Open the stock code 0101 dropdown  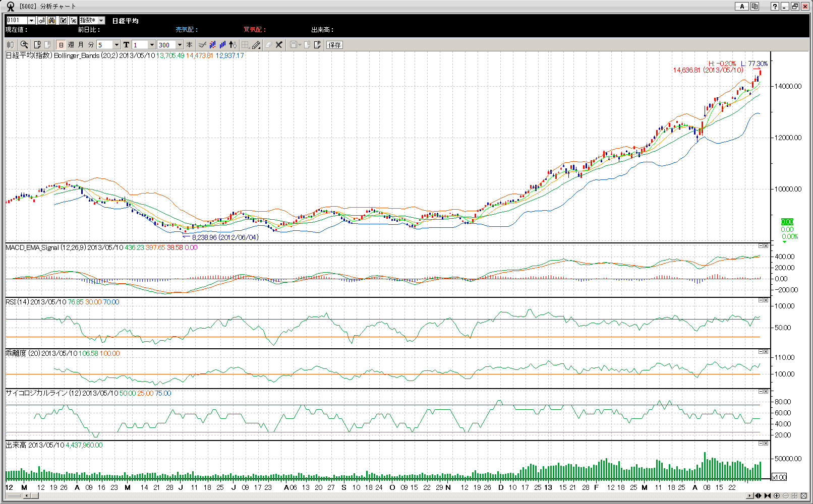[x=31, y=20]
